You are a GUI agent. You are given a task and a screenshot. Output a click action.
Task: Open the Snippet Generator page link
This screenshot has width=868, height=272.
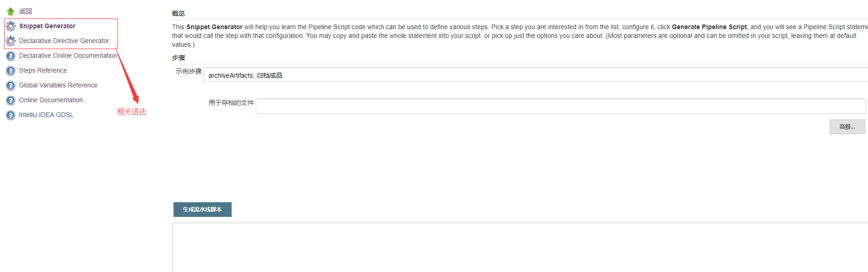coord(47,26)
